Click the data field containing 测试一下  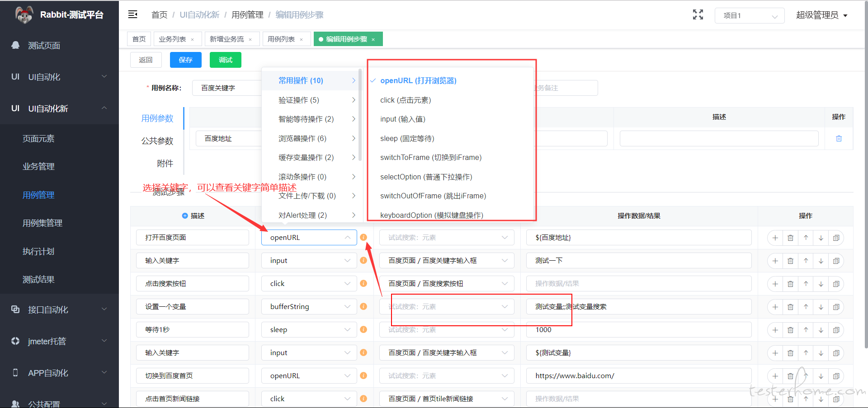pyautogui.click(x=639, y=260)
